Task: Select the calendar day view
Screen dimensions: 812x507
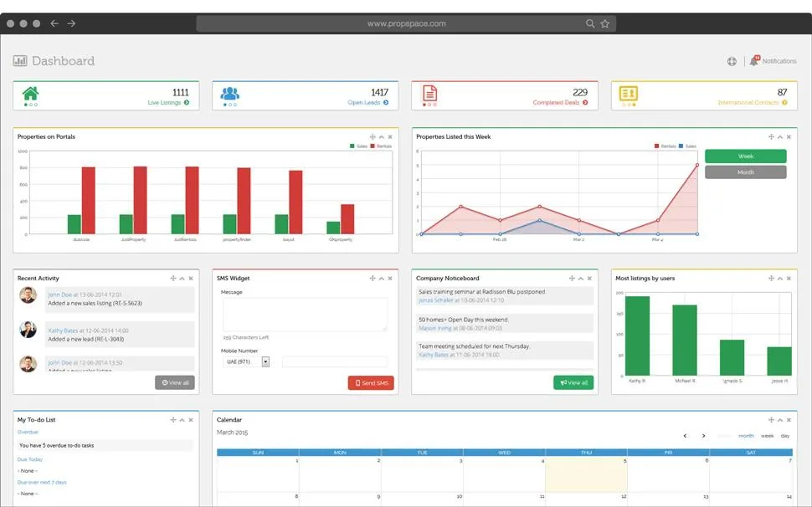Action: [x=785, y=436]
